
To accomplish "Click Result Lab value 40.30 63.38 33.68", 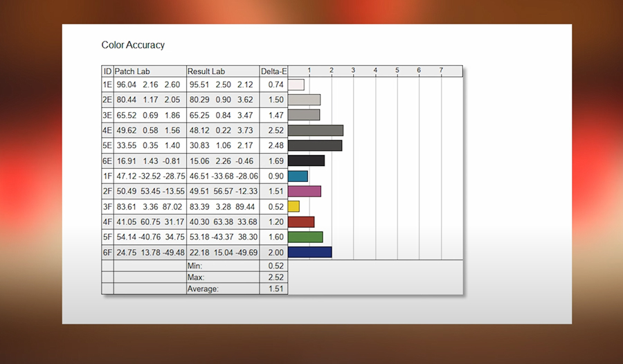I will coord(224,221).
